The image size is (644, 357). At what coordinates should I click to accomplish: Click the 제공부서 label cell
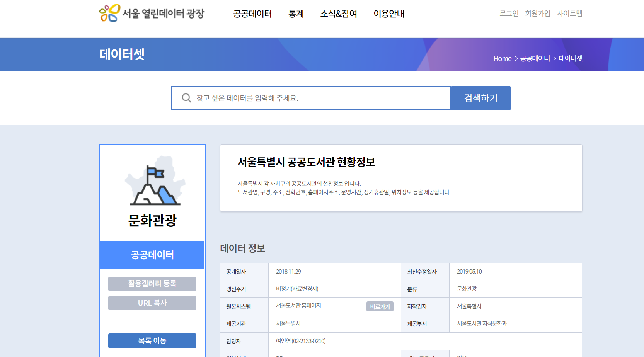425,324
